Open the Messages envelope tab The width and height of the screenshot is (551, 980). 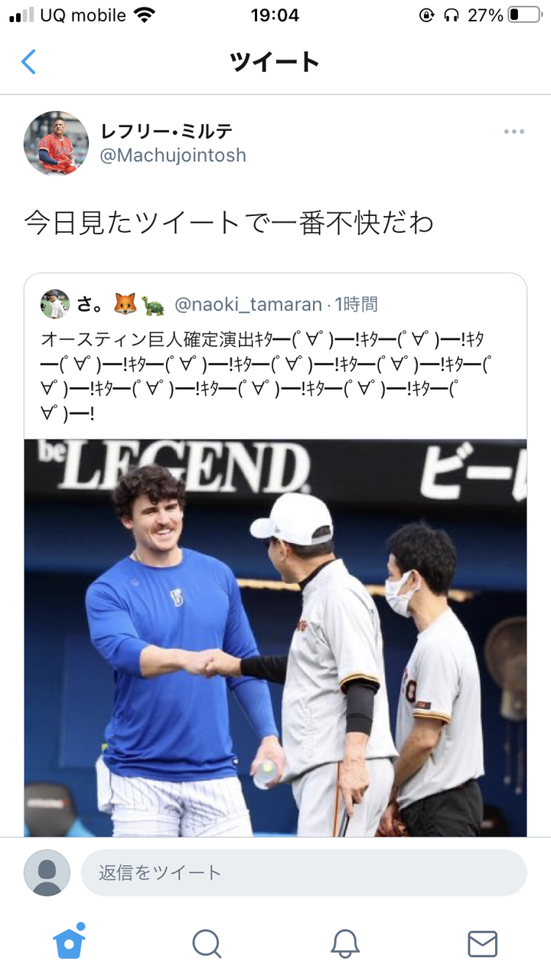[x=482, y=943]
